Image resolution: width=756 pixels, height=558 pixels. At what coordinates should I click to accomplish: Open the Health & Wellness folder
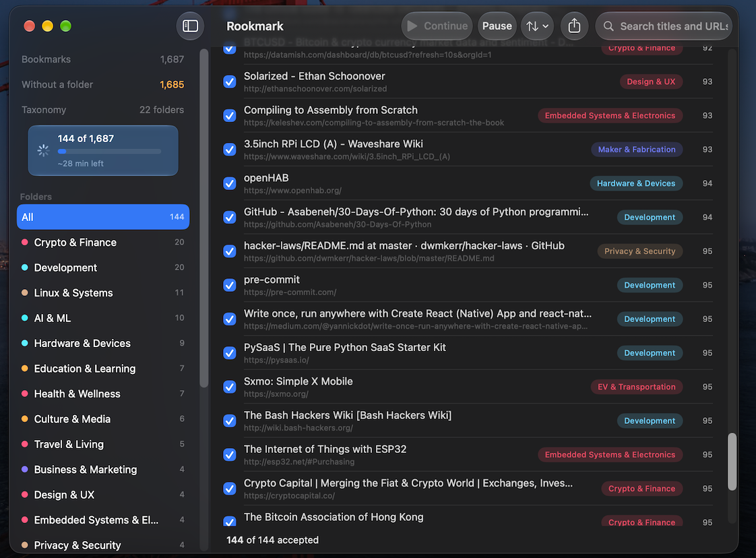103,394
